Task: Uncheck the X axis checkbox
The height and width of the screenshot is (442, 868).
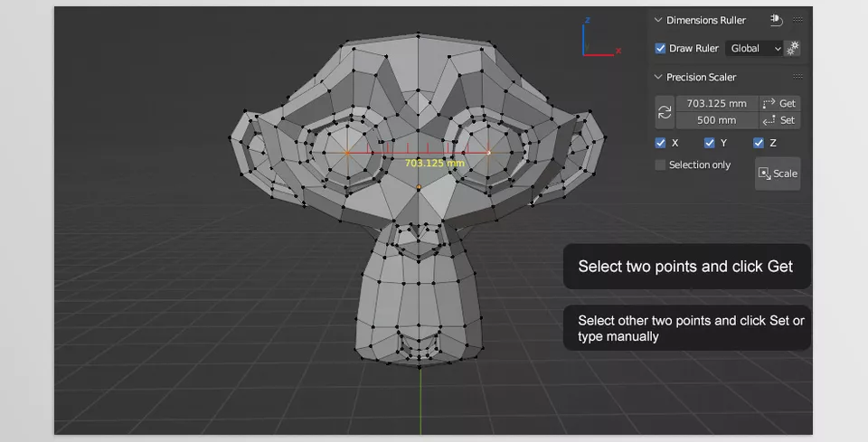Action: [x=660, y=143]
